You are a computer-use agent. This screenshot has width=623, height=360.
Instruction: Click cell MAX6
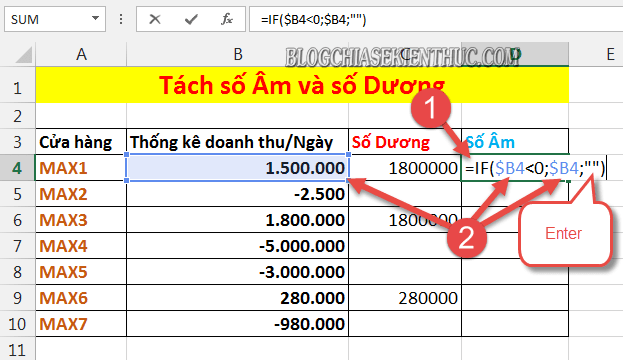tap(81, 298)
